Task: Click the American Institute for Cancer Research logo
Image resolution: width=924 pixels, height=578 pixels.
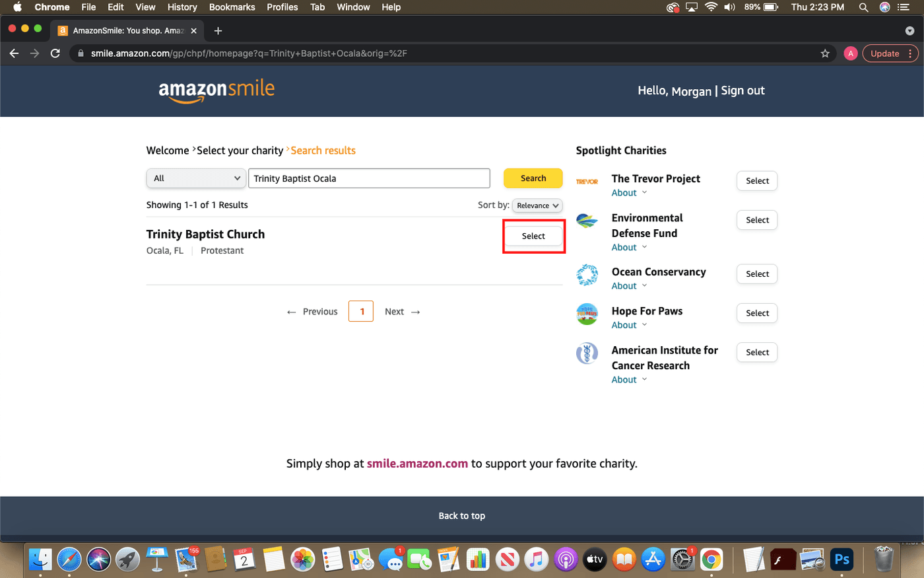Action: [x=587, y=353]
